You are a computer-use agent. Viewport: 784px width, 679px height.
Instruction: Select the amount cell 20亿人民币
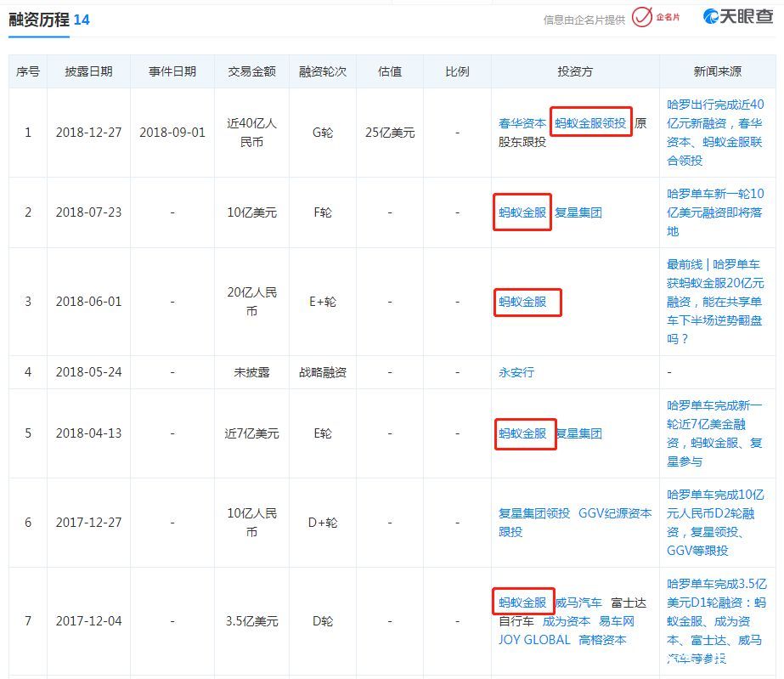pyautogui.click(x=251, y=302)
